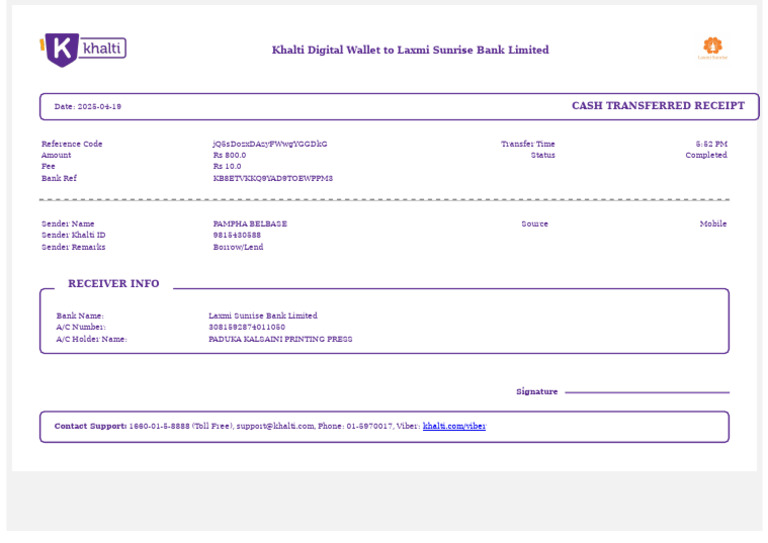Click the A/C Holder Name value
Viewport: 768px width, 543px height.
pos(280,339)
